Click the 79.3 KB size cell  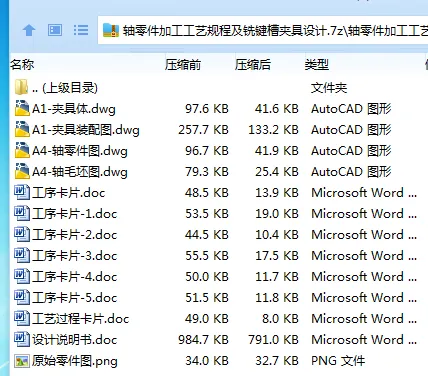coord(207,172)
